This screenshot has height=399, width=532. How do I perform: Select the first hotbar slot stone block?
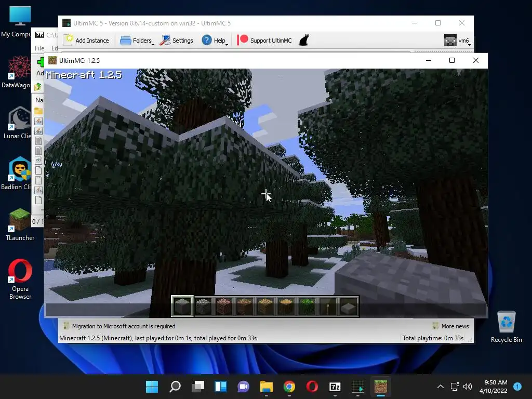point(182,307)
